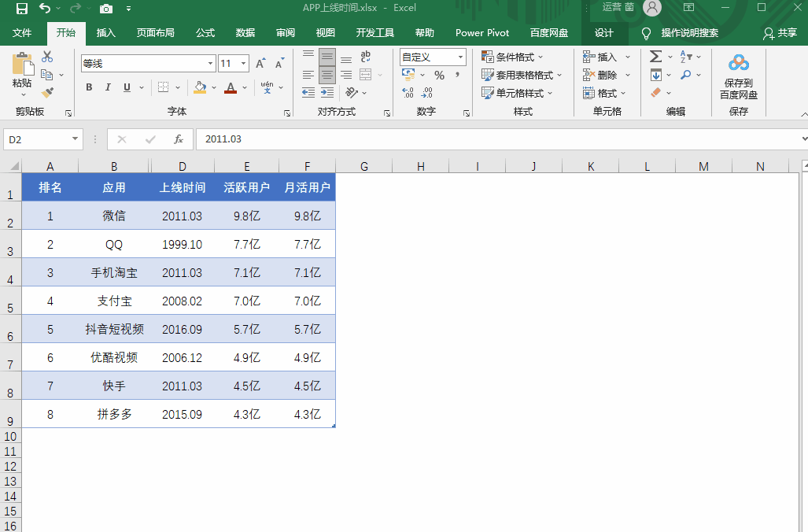Toggle center horizontal alignment
The height and width of the screenshot is (532, 808).
327,75
